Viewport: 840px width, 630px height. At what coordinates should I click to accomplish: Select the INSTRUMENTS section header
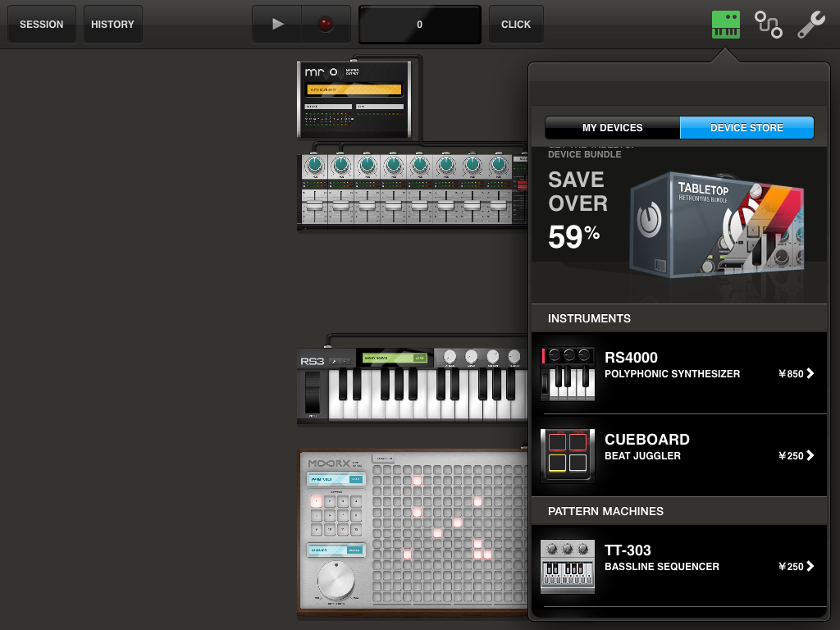(679, 318)
